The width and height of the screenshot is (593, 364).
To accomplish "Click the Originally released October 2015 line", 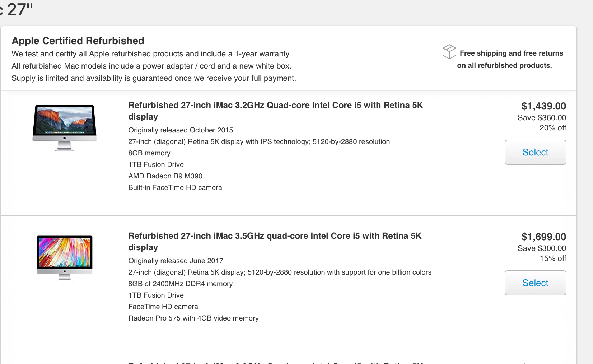I will tap(181, 130).
